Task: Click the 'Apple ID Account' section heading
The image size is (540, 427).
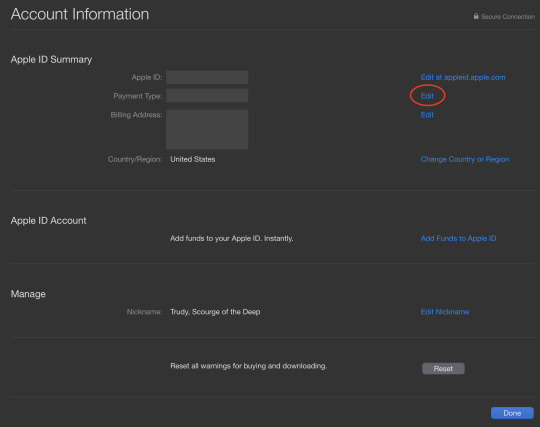Action: click(49, 221)
